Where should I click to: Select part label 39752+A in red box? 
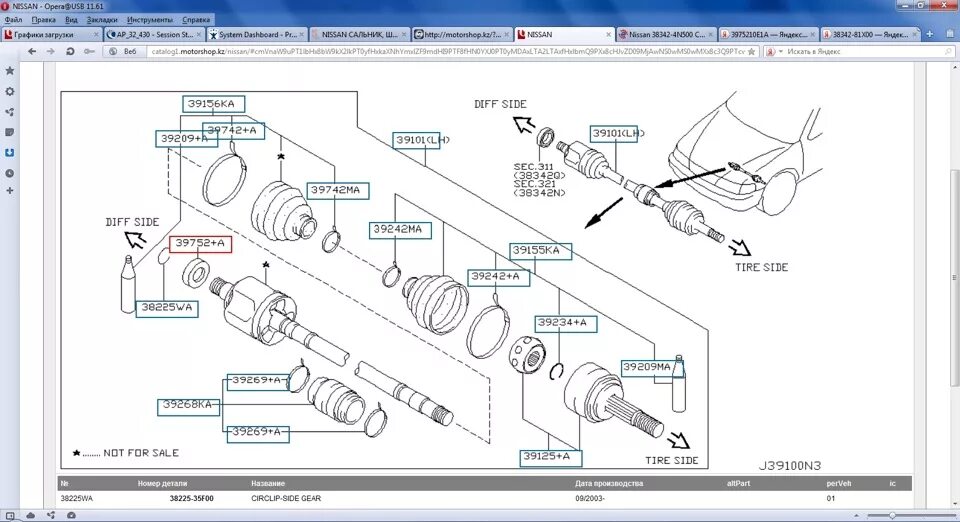pos(200,244)
